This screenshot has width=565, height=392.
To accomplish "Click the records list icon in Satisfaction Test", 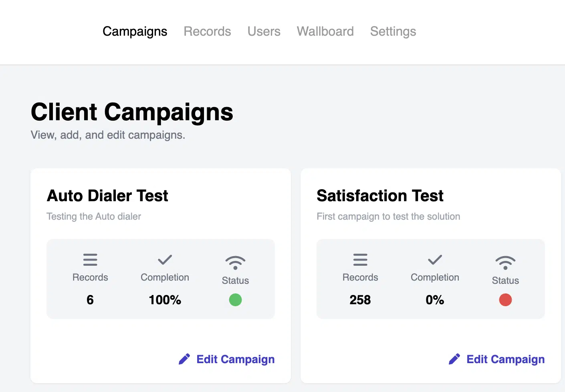I will coord(360,260).
